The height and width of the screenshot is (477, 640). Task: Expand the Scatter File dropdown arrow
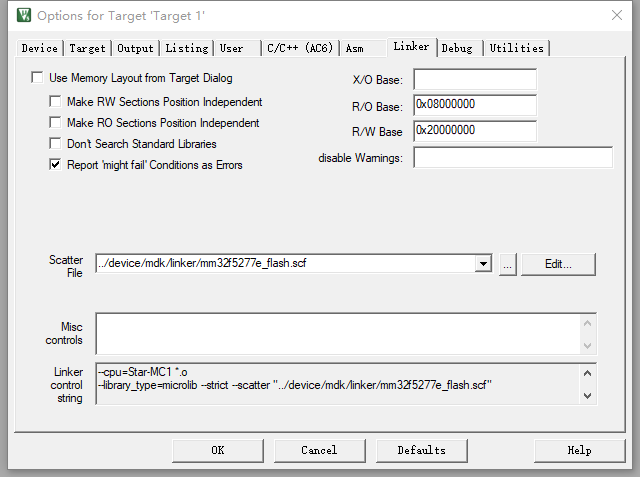(x=483, y=264)
